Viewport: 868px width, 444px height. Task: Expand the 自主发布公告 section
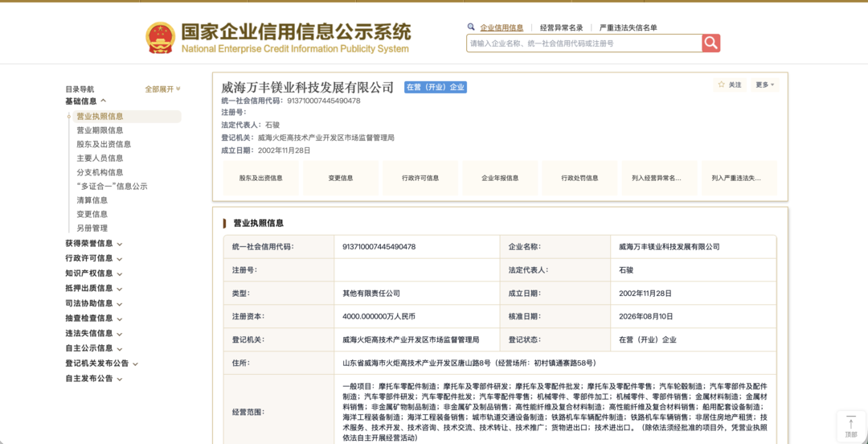[93, 378]
